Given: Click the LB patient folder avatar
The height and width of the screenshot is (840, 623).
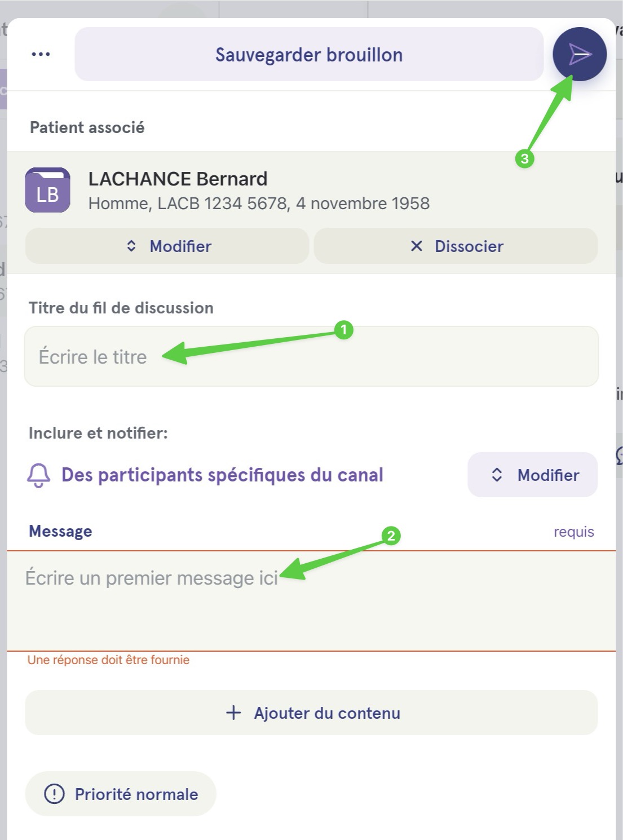Looking at the screenshot, I should coord(48,190).
